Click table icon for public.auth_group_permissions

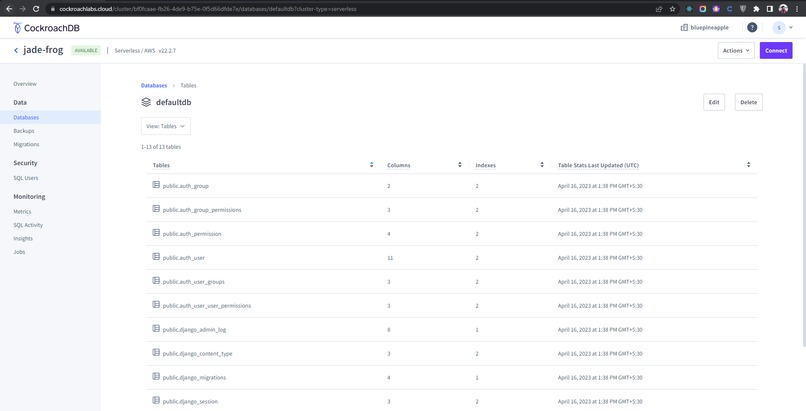click(x=156, y=209)
